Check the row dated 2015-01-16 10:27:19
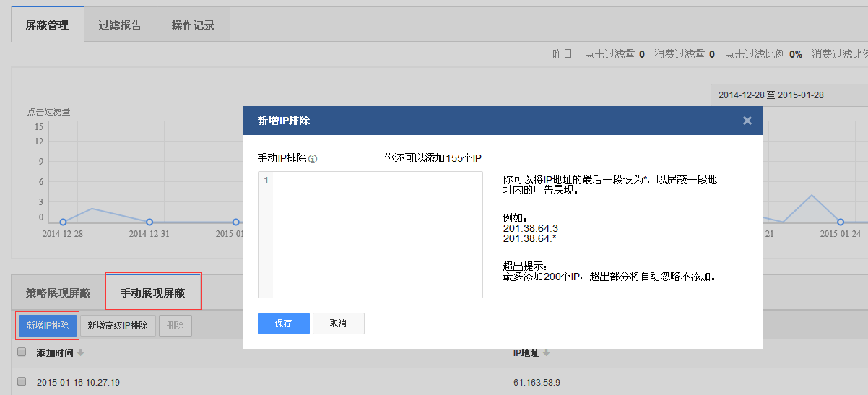 [x=22, y=381]
